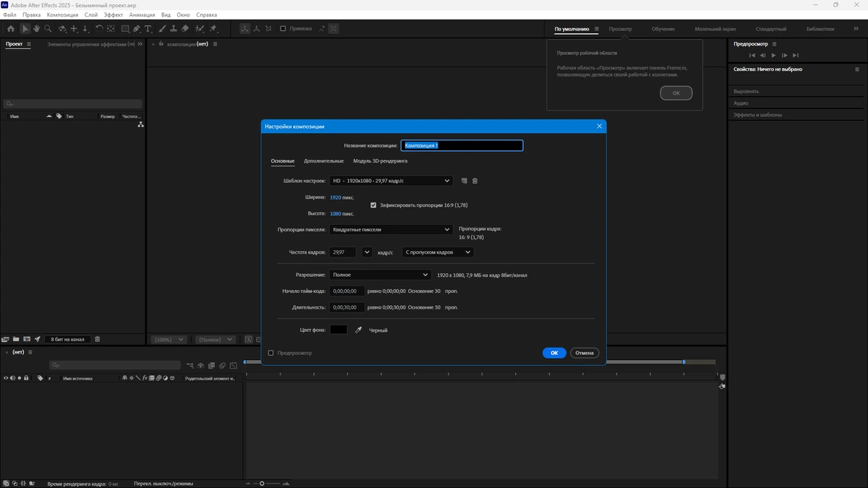
Task: Select the Zoom magnifier tool
Action: click(48, 29)
